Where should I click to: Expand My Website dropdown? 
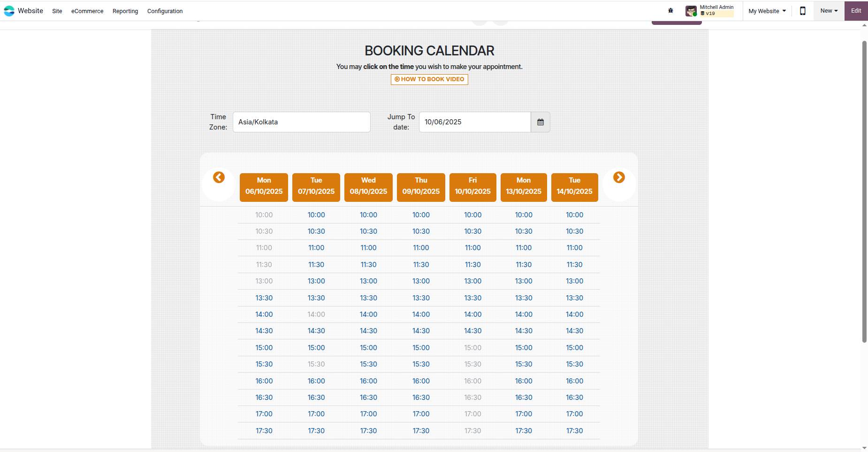(x=767, y=11)
